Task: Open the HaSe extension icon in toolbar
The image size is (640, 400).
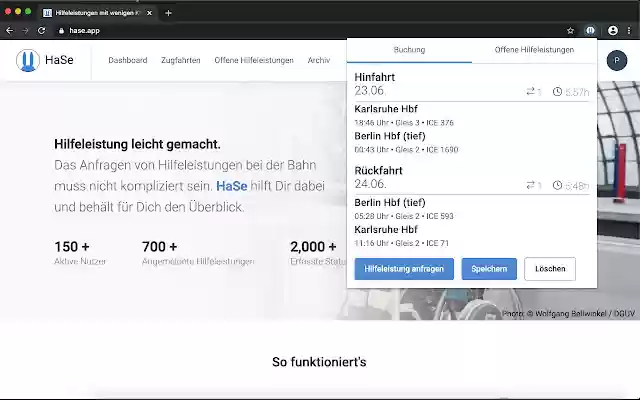Action: point(590,31)
